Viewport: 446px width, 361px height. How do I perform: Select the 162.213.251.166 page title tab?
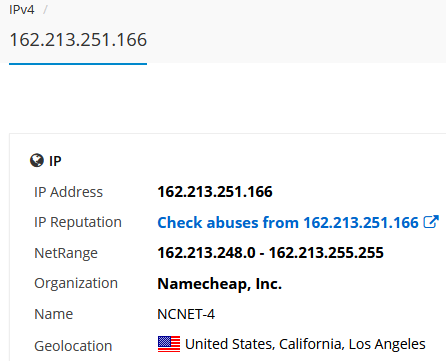click(78, 40)
